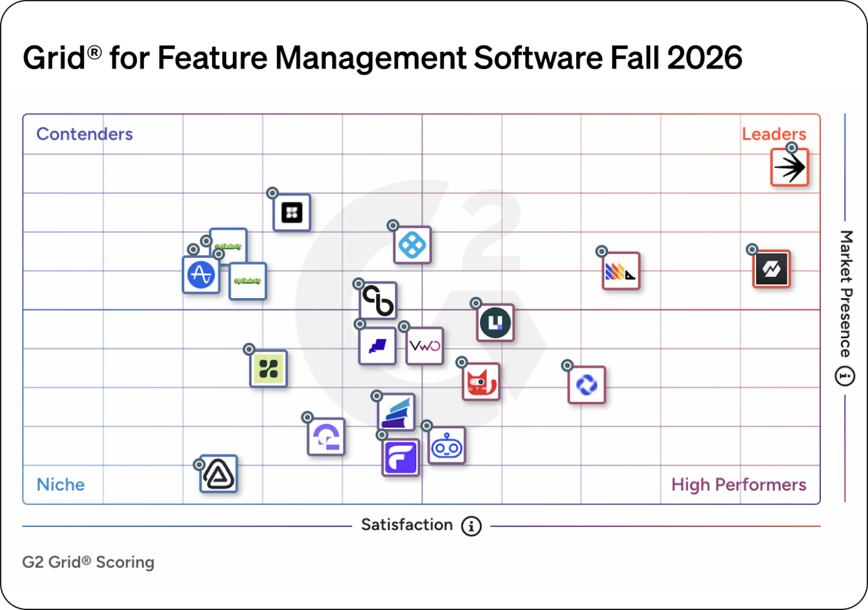The width and height of the screenshot is (868, 610).
Task: Click the Niche quadrant label
Action: pyautogui.click(x=61, y=485)
